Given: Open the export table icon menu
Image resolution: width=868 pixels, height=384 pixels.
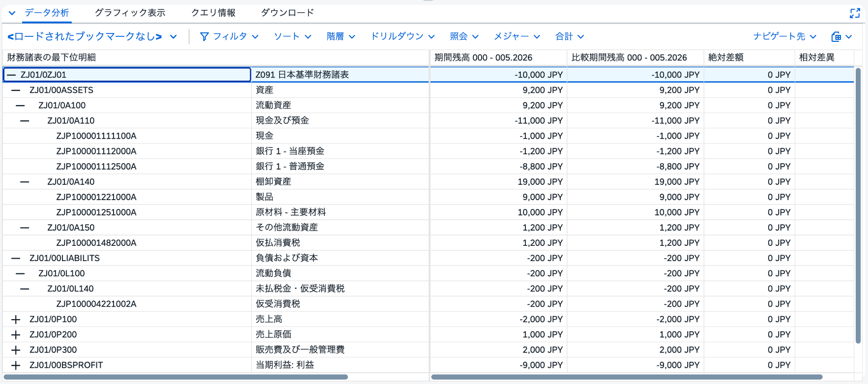Looking at the screenshot, I should [x=841, y=36].
